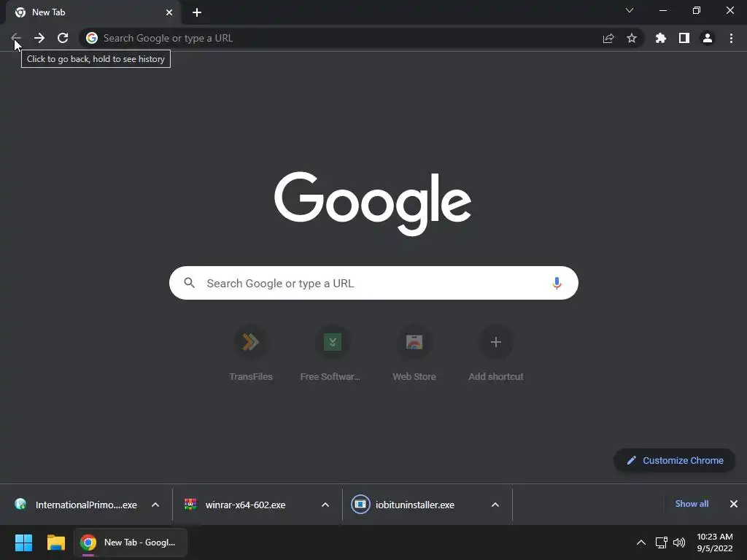Open the Web Store shortcut
The image size is (747, 560).
pyautogui.click(x=414, y=354)
